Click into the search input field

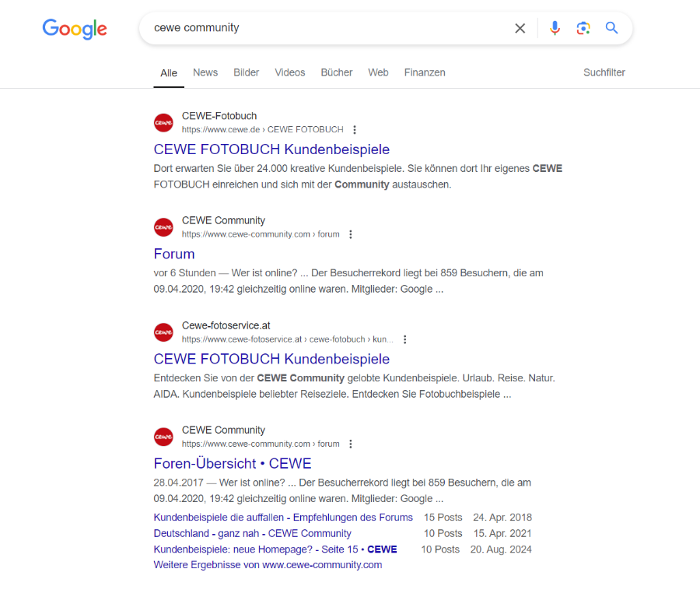pyautogui.click(x=327, y=28)
